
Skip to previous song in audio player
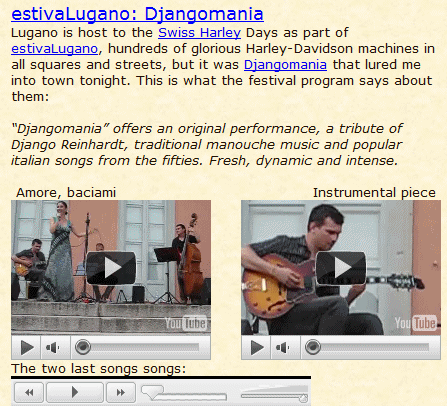click(x=29, y=392)
